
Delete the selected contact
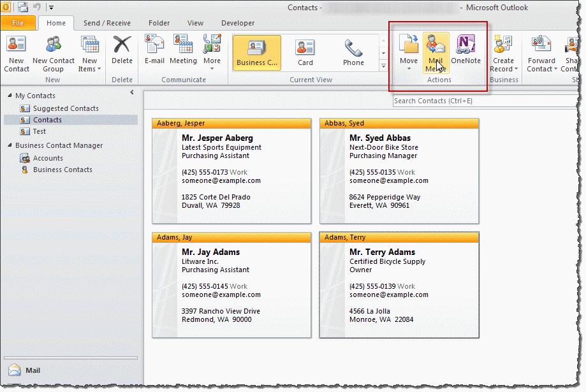click(121, 54)
